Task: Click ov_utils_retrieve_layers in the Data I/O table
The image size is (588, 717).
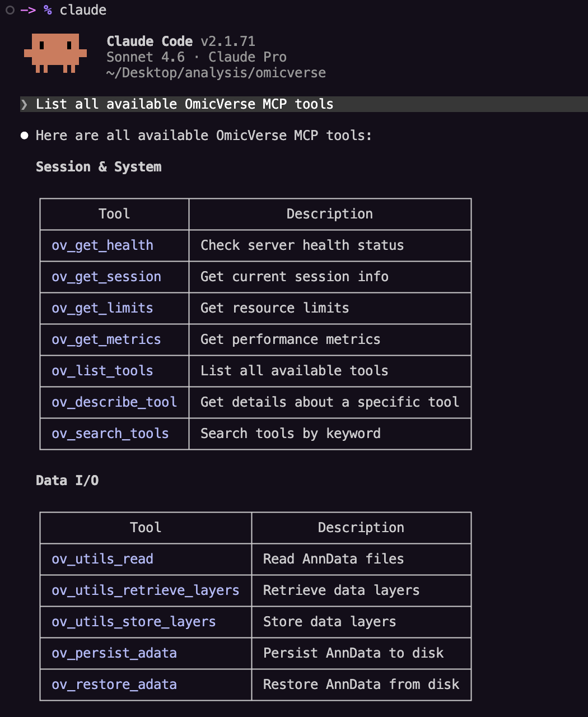Action: (x=146, y=590)
